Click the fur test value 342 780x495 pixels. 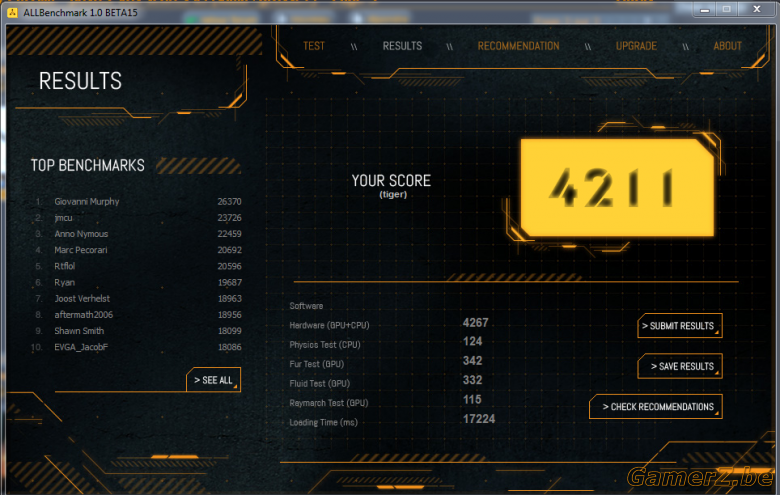click(x=472, y=361)
